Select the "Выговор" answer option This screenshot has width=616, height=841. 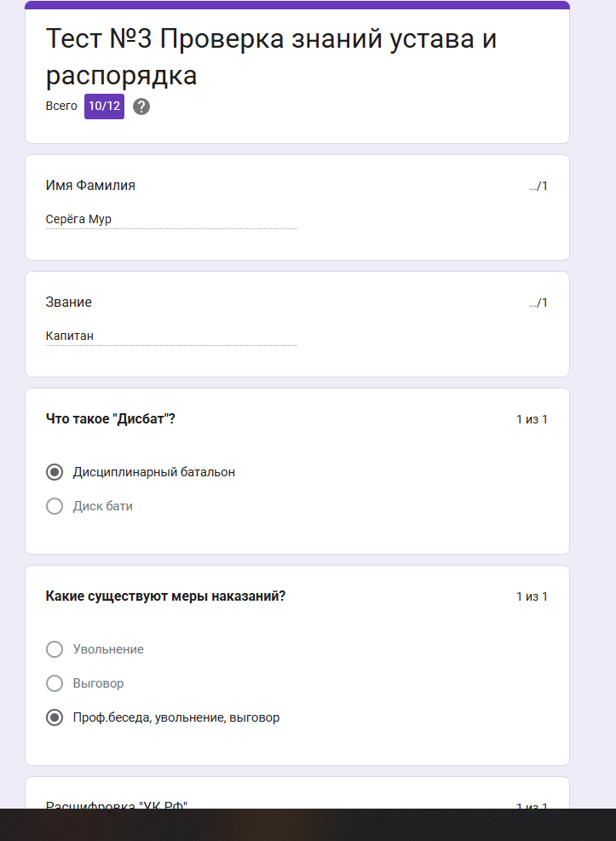click(55, 683)
